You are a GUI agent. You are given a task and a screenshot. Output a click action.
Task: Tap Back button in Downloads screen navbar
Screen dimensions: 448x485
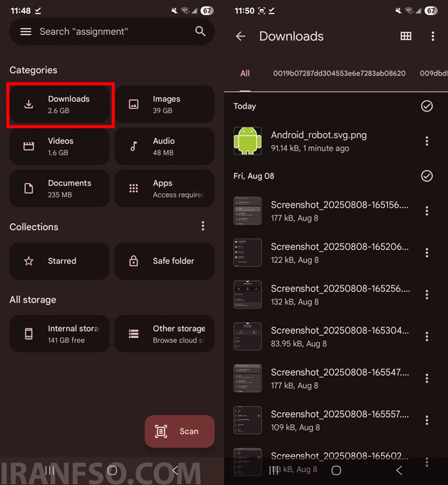[399, 470]
